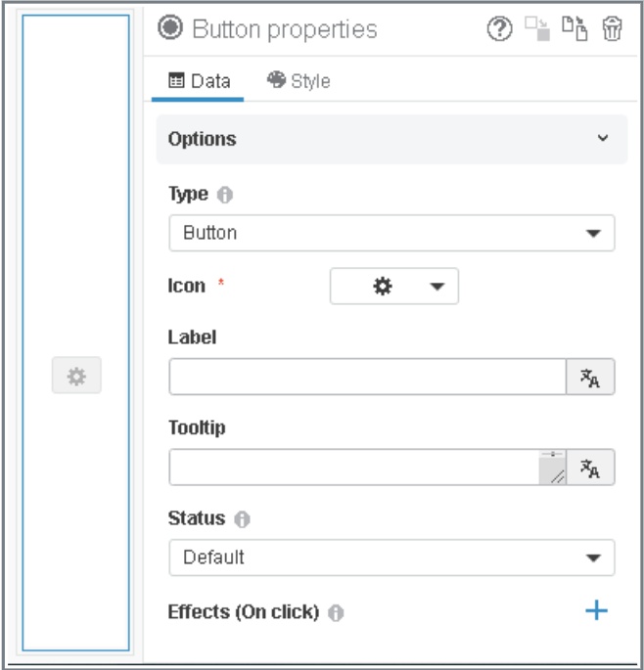This screenshot has width=644, height=670.
Task: Collapse the Options section
Action: tap(603, 139)
